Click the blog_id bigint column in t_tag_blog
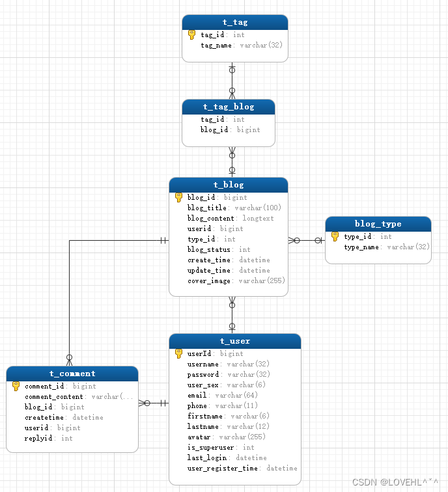Image resolution: width=448 pixels, height=492 pixels. pos(230,130)
